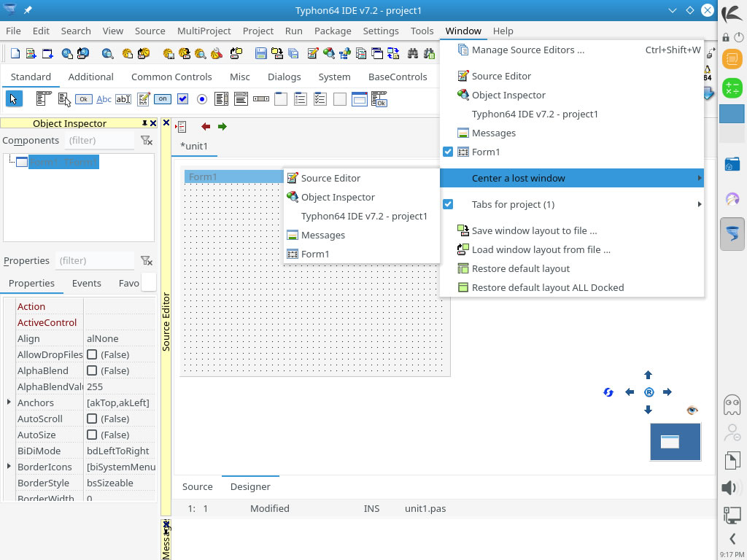Toggle the eye visibility icon

click(x=692, y=410)
